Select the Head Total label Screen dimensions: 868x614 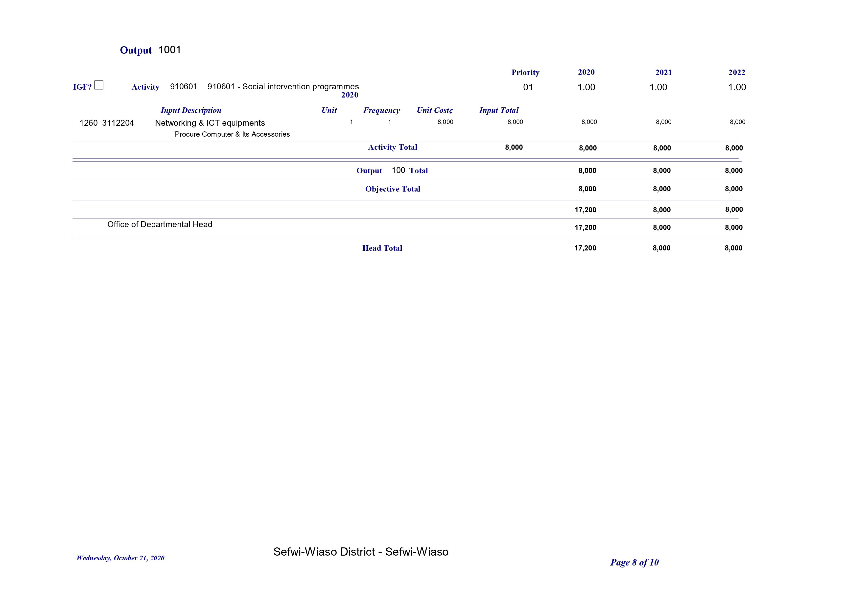pyautogui.click(x=382, y=248)
